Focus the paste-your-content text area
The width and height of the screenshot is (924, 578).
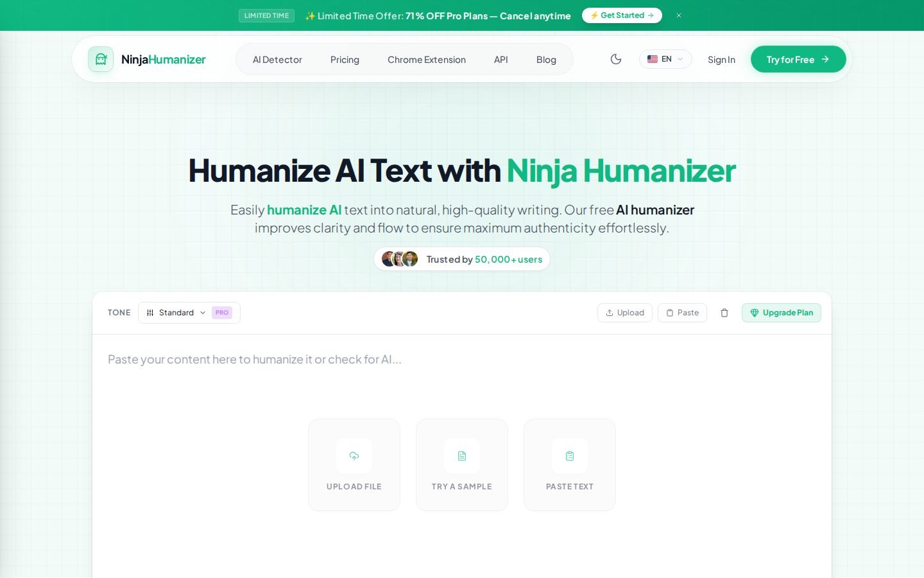tap(462, 456)
